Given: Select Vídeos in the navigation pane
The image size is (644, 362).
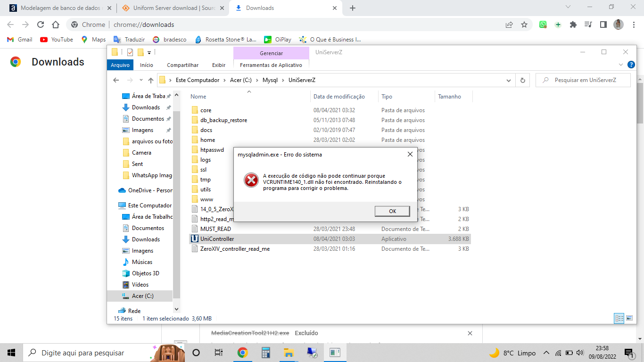Looking at the screenshot, I should click(x=140, y=285).
